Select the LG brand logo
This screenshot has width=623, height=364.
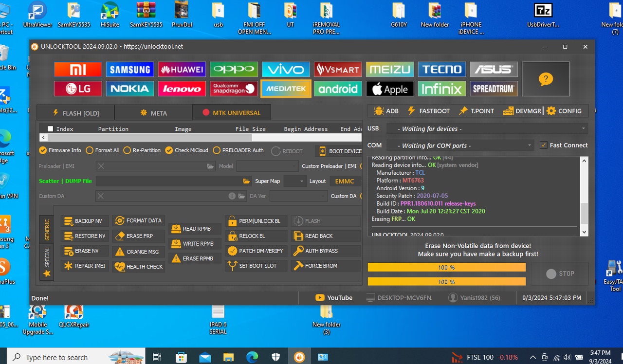(78, 89)
